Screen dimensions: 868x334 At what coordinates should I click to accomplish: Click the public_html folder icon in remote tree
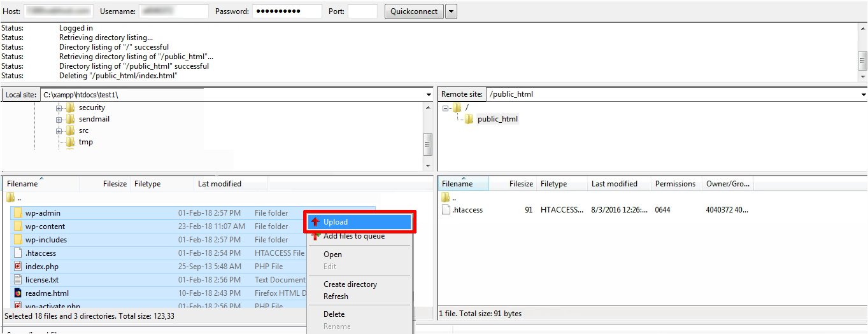[469, 119]
